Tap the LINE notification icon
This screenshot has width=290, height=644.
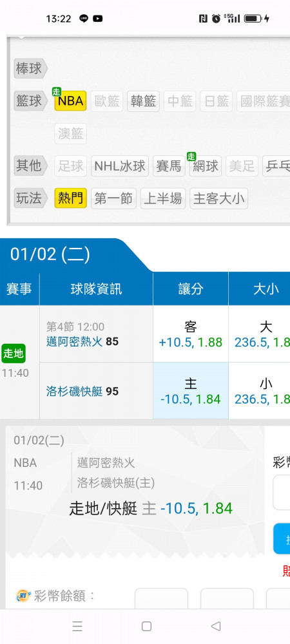(x=84, y=19)
